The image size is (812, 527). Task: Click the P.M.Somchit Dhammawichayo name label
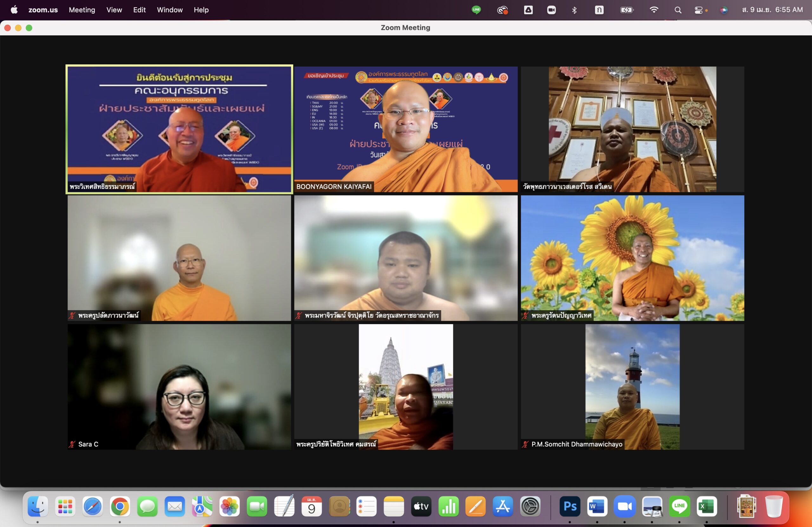[577, 444]
